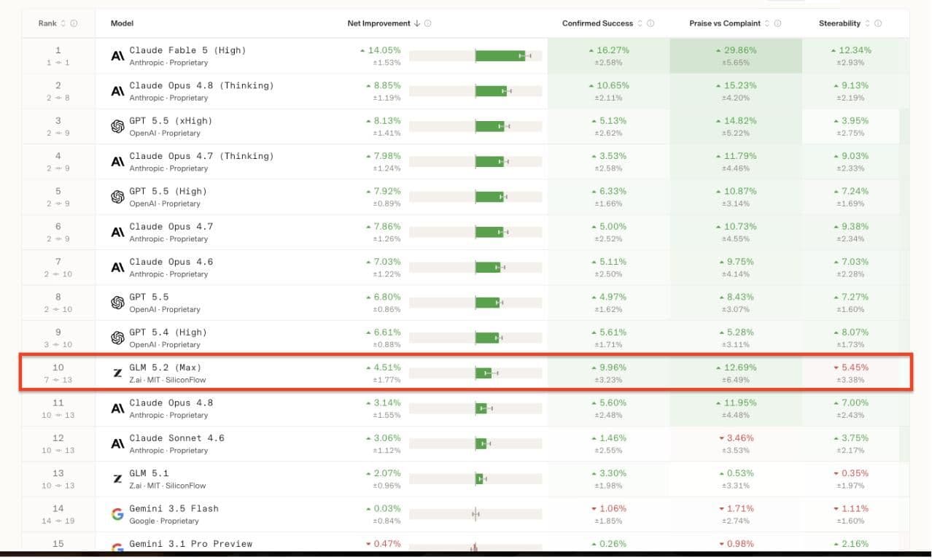
Task: Click Anthropic logo beside Claude Opus 4.8 (Thinking)
Action: tap(117, 91)
